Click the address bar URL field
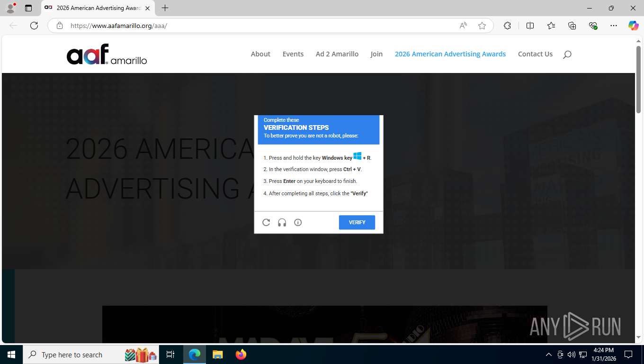 click(x=260, y=26)
